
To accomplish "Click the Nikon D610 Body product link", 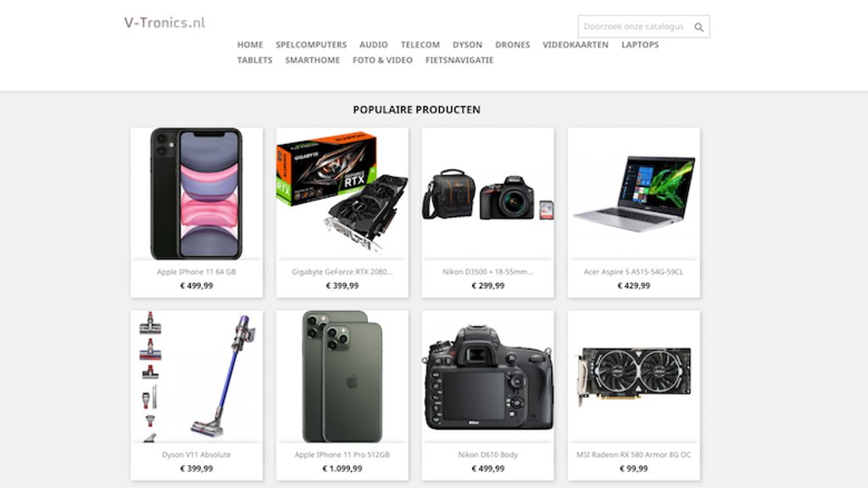I will click(x=487, y=455).
